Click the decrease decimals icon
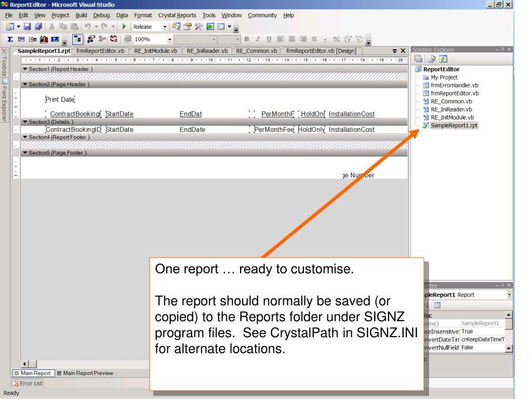The width and height of the screenshot is (532, 399). (x=360, y=39)
